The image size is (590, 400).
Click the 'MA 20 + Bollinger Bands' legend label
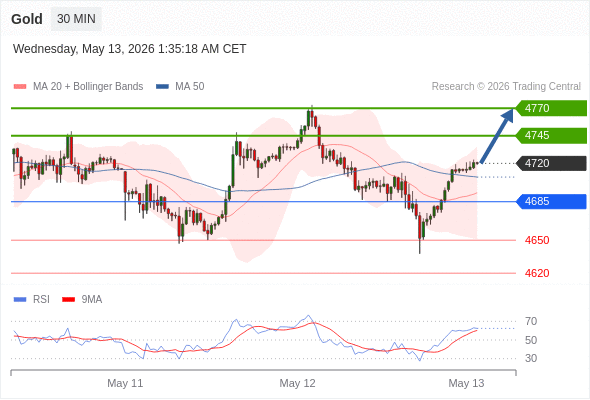point(88,87)
